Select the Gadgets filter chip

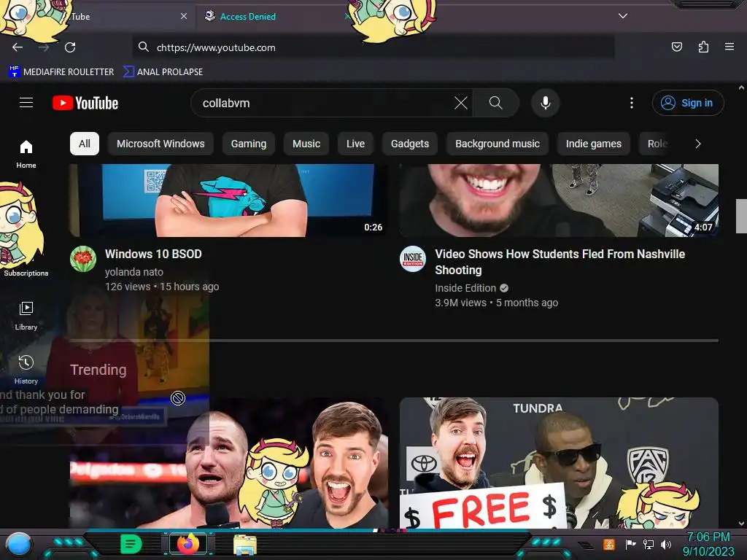pos(410,144)
